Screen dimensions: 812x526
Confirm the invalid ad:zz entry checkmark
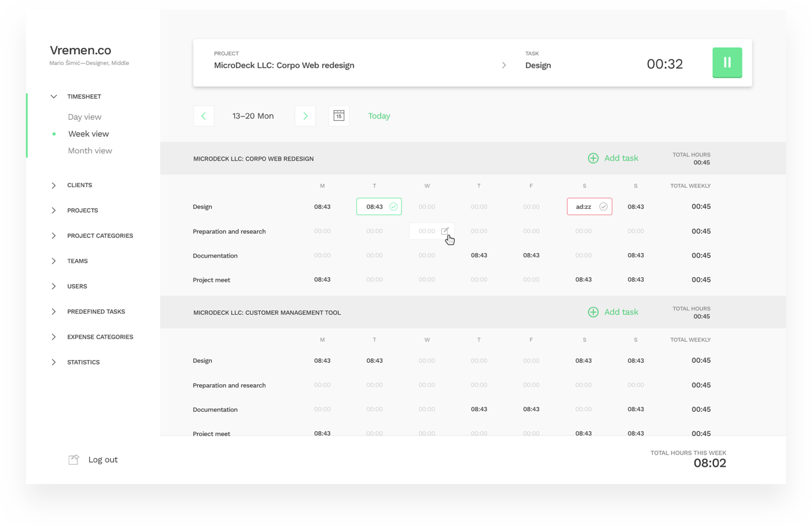pyautogui.click(x=603, y=207)
